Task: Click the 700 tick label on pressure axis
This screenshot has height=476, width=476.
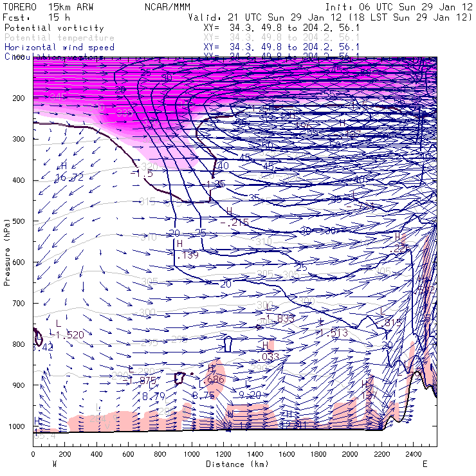Action: pos(19,303)
